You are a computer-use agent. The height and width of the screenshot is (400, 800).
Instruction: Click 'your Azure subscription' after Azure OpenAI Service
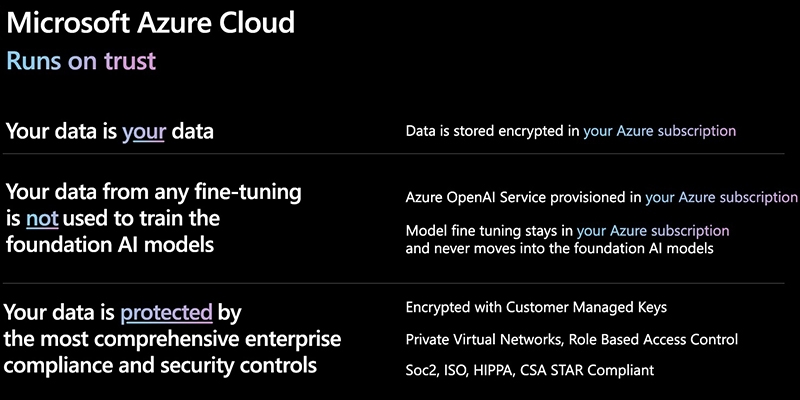pyautogui.click(x=721, y=197)
